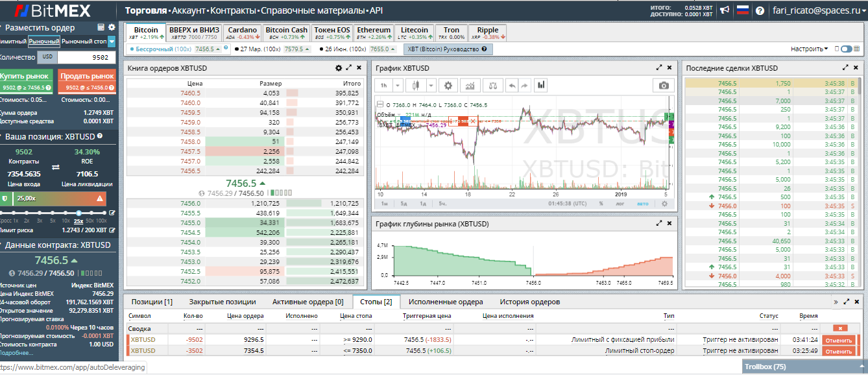The image size is (868, 375).
Task: Open help question mark in header
Action: [x=760, y=10]
